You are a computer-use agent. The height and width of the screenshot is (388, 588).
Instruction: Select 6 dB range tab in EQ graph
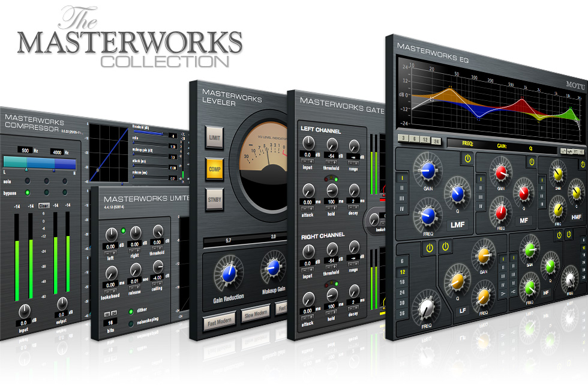(x=414, y=139)
